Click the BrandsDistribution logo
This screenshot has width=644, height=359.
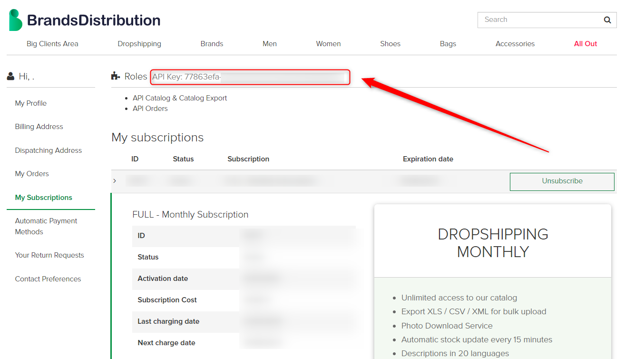[85, 20]
